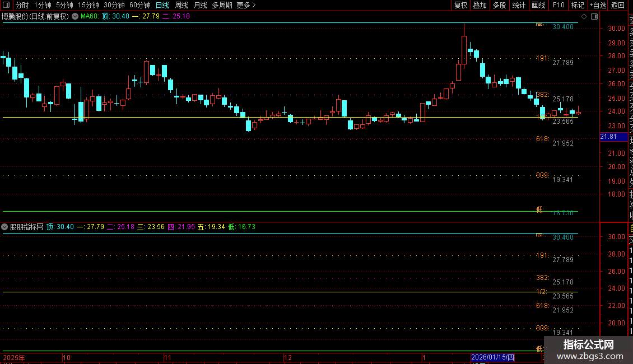Switch to the 分时 intraday view
Image resolution: width=633 pixels, height=364 pixels.
22,5
